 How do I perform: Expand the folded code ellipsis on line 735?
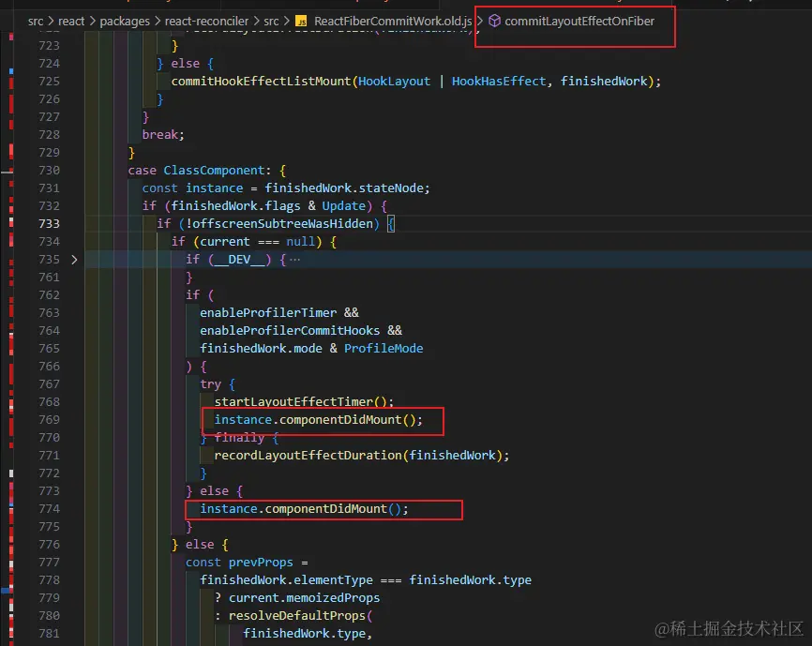294,260
